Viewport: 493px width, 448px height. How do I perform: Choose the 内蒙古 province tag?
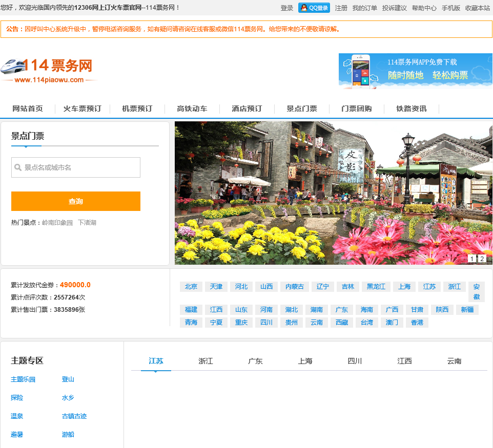[x=295, y=287]
